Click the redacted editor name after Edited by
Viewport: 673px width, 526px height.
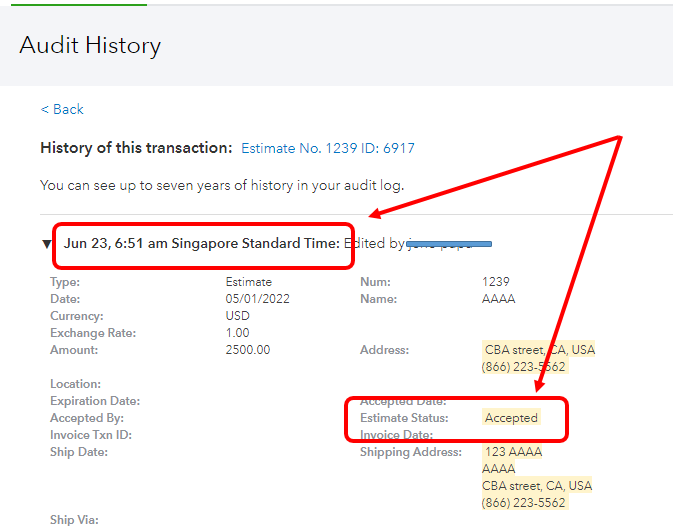click(x=450, y=243)
